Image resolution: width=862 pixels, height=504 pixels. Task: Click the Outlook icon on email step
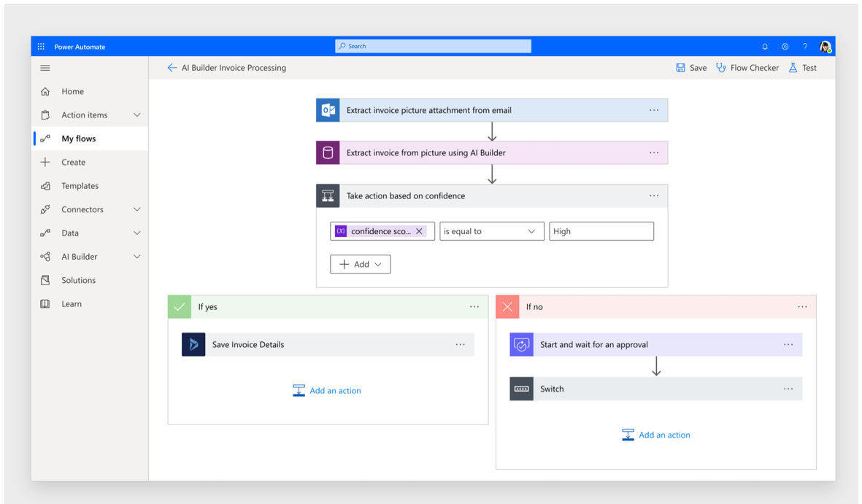328,110
